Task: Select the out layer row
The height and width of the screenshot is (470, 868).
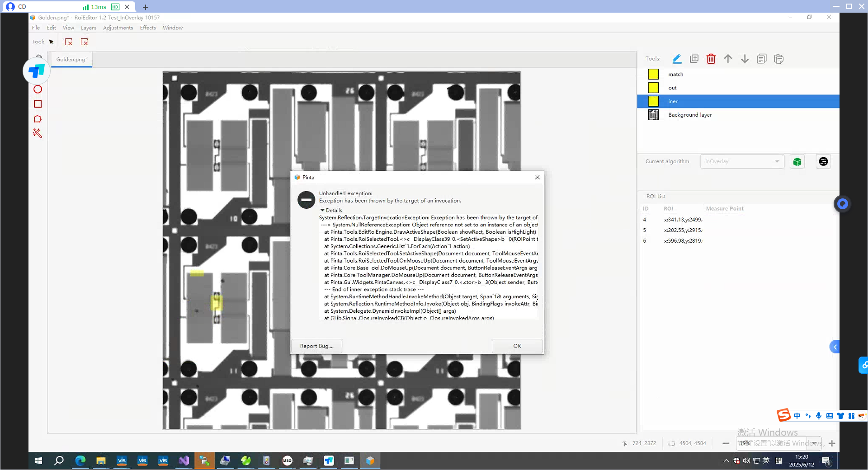Action: tap(738, 88)
